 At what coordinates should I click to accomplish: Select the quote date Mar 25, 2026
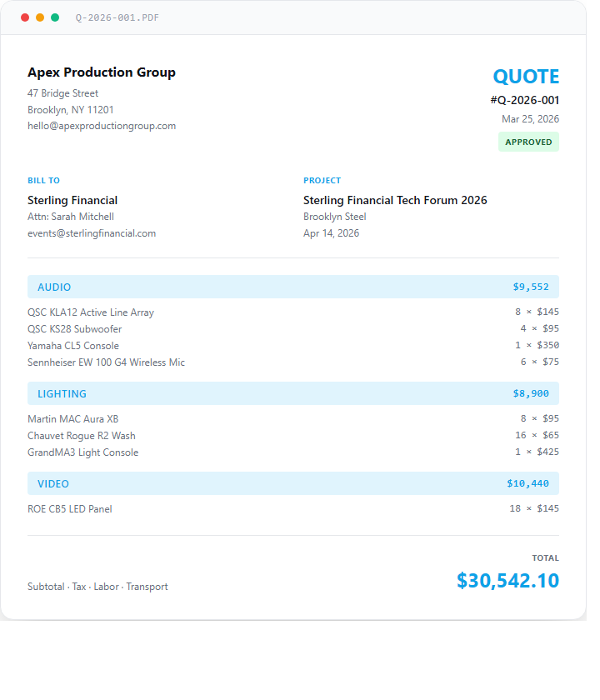coord(530,119)
